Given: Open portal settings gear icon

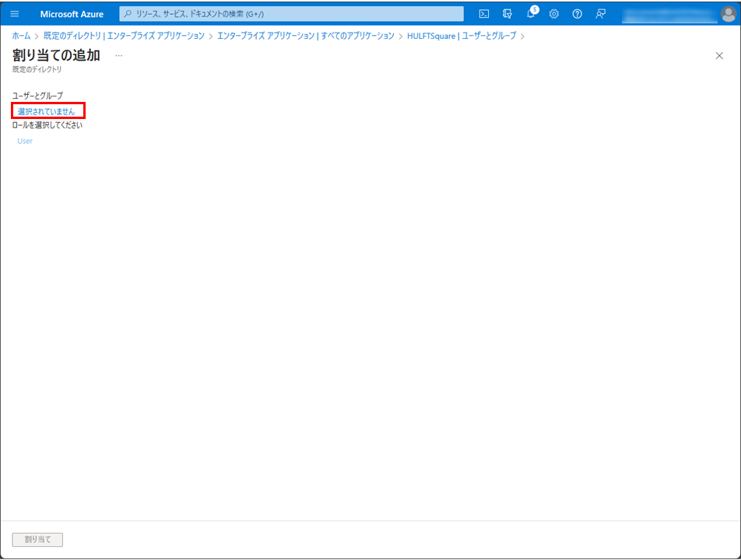Looking at the screenshot, I should coord(554,14).
